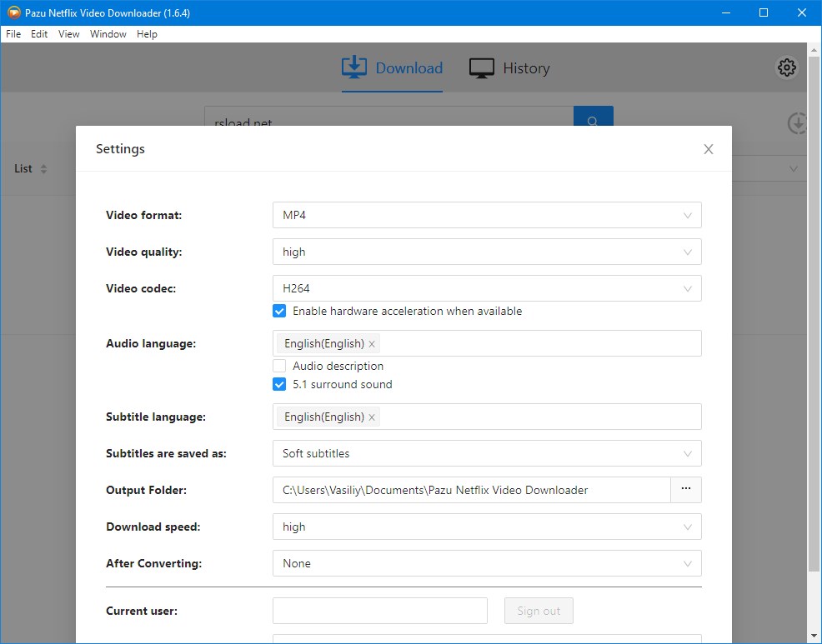The width and height of the screenshot is (822, 644).
Task: Remove English tag from Audio language
Action: pos(372,344)
